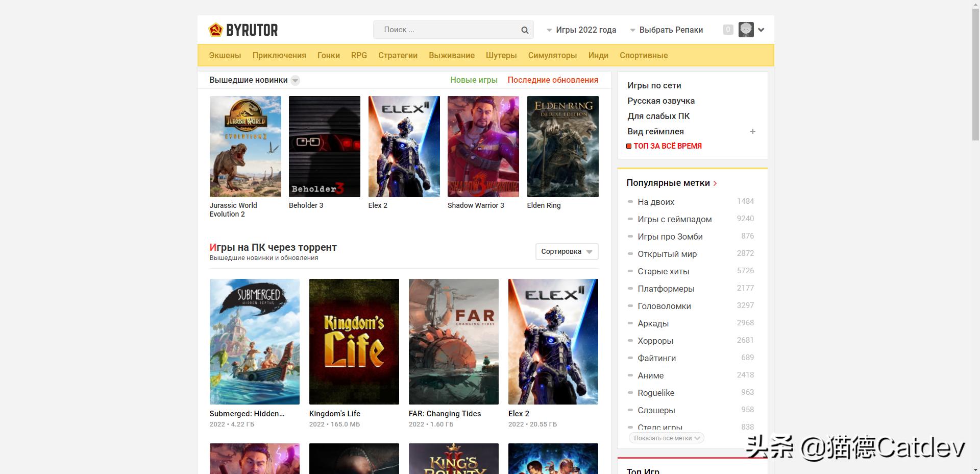Open the Shadow Warrior 3 cover in Вышедшие новинки

pyautogui.click(x=483, y=147)
